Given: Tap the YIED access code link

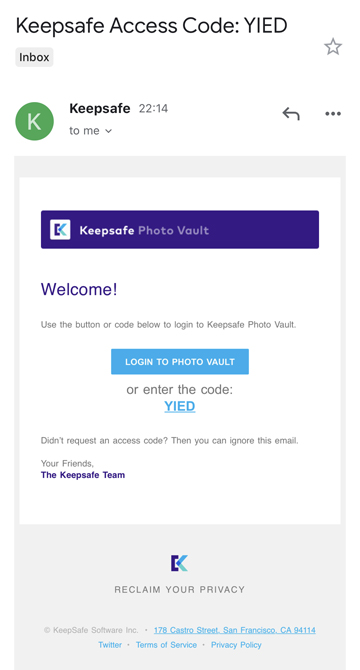Looking at the screenshot, I should pos(180,406).
